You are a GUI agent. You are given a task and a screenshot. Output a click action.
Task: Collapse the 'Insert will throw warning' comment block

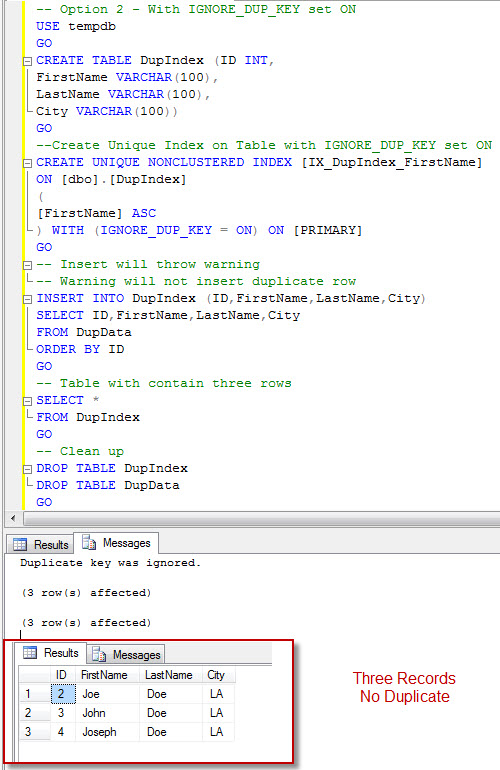coord(28,265)
